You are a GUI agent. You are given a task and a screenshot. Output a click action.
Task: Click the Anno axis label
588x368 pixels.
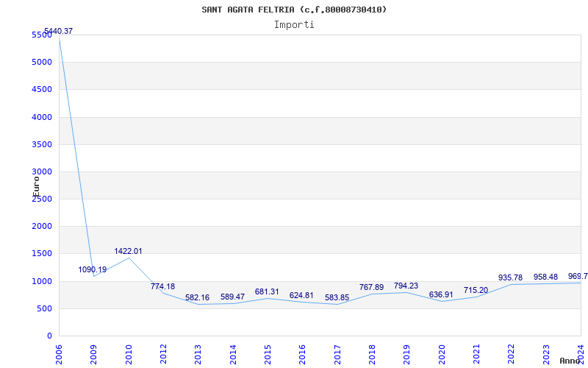click(x=570, y=361)
